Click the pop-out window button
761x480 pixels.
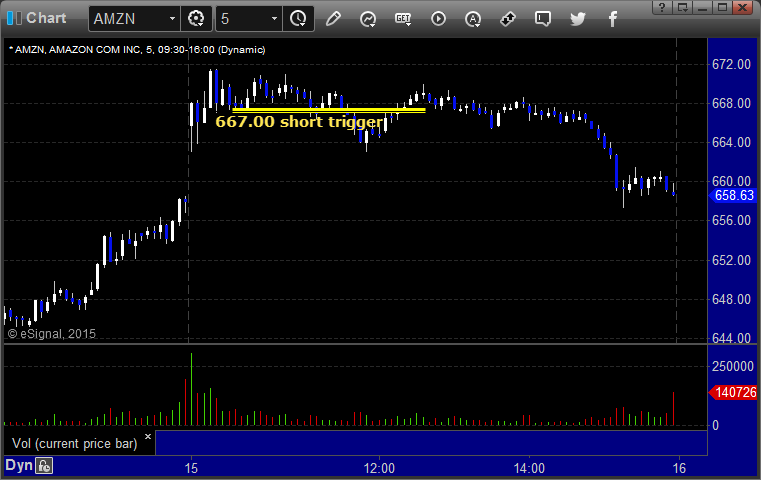pyautogui.click(x=682, y=7)
